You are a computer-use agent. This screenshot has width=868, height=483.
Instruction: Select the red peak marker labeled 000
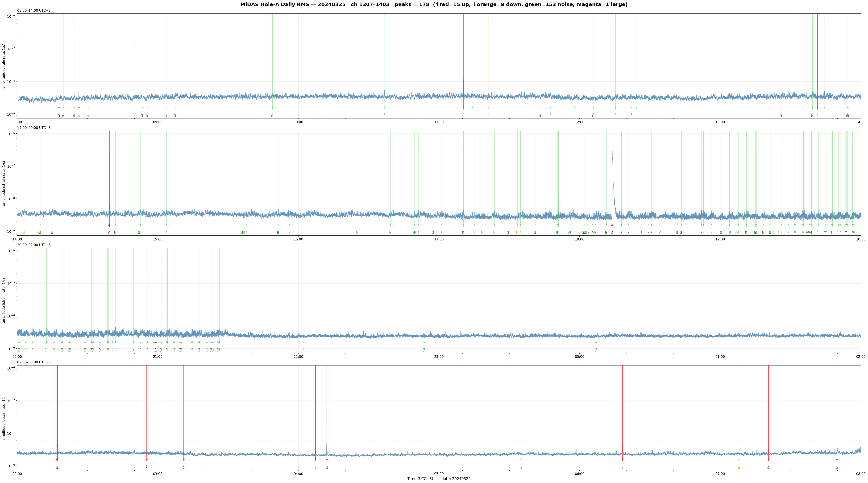pyautogui.click(x=59, y=108)
